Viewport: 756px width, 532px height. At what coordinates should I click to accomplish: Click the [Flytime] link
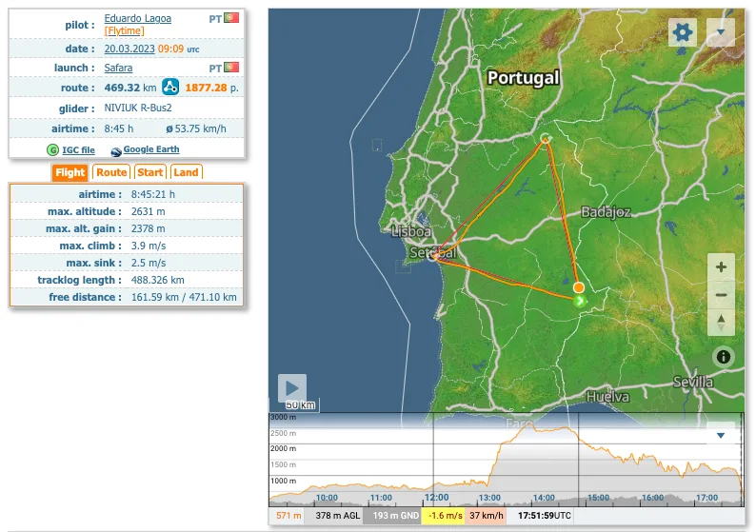coord(125,30)
